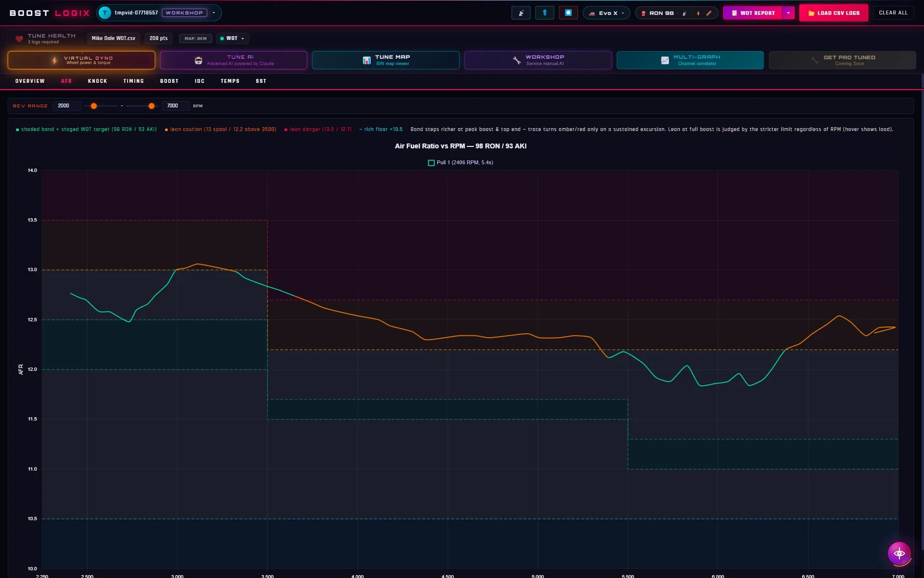The width and height of the screenshot is (924, 578).
Task: Open the WOT Report split-button arrow
Action: [788, 13]
